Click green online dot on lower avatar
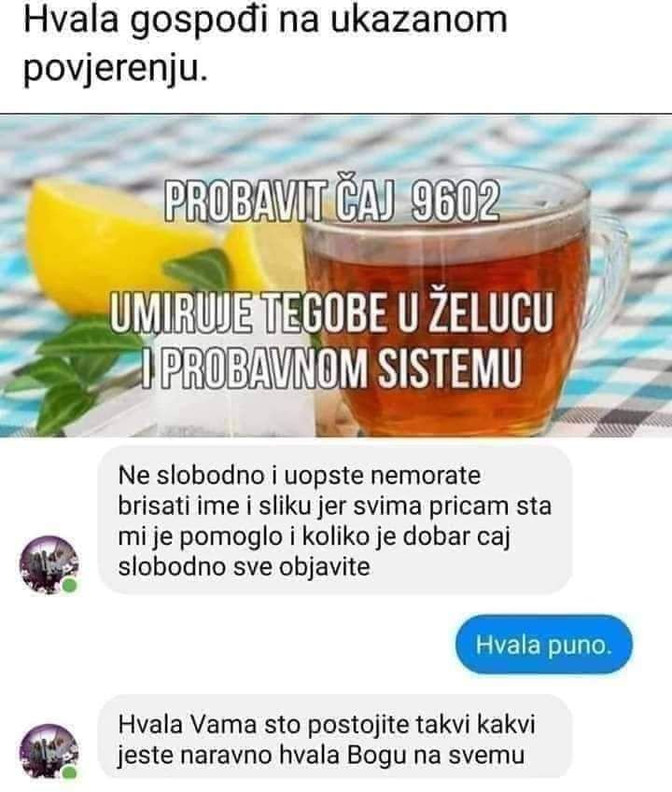 [x=70, y=772]
